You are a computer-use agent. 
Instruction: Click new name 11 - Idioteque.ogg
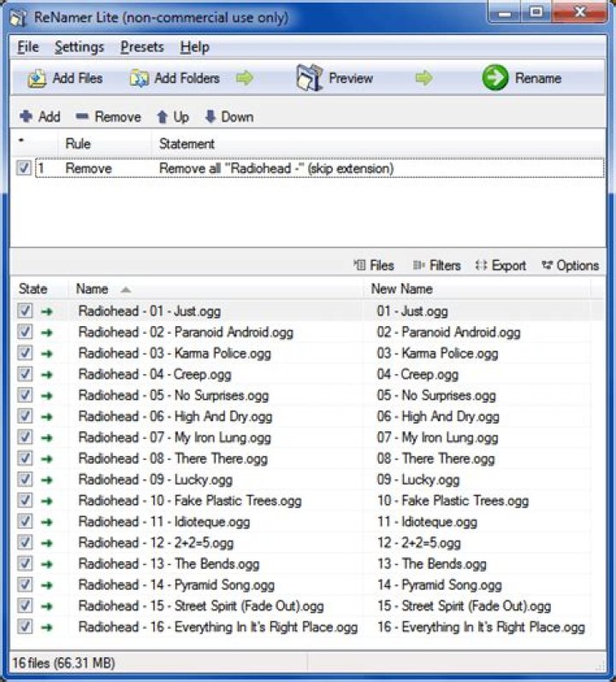[x=427, y=521]
